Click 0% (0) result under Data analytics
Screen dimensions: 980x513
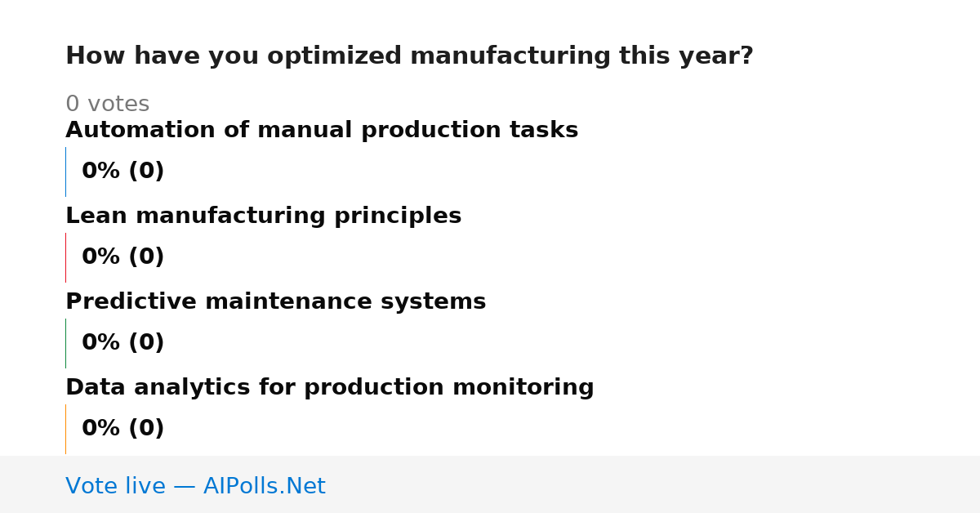(123, 429)
